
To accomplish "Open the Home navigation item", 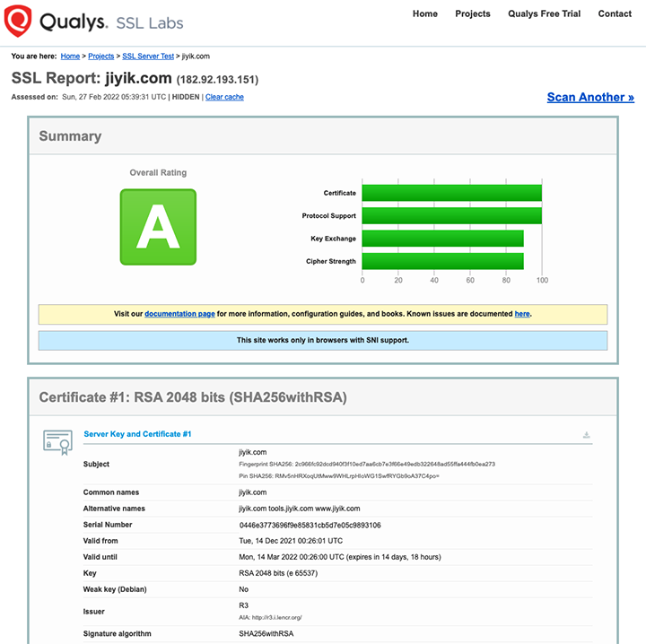I will (424, 13).
